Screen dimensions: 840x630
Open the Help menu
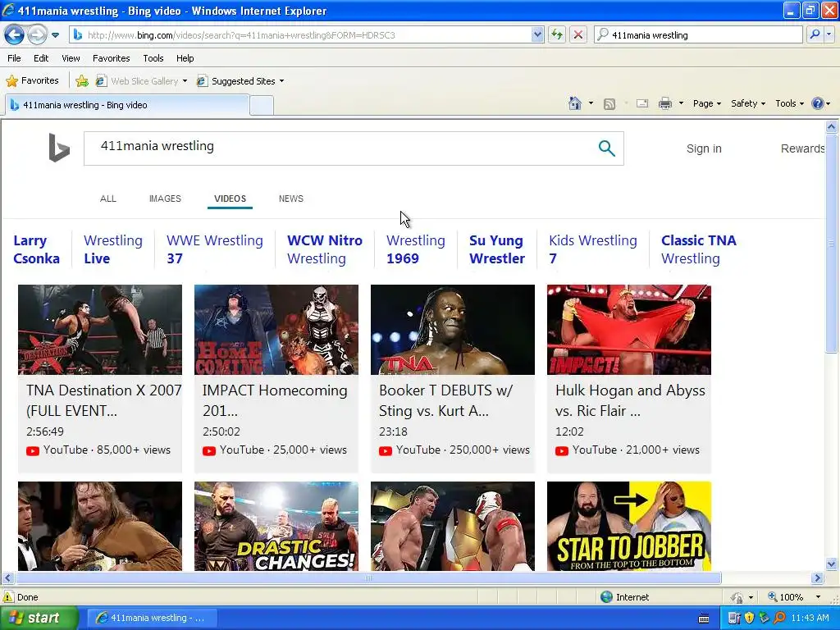(185, 58)
